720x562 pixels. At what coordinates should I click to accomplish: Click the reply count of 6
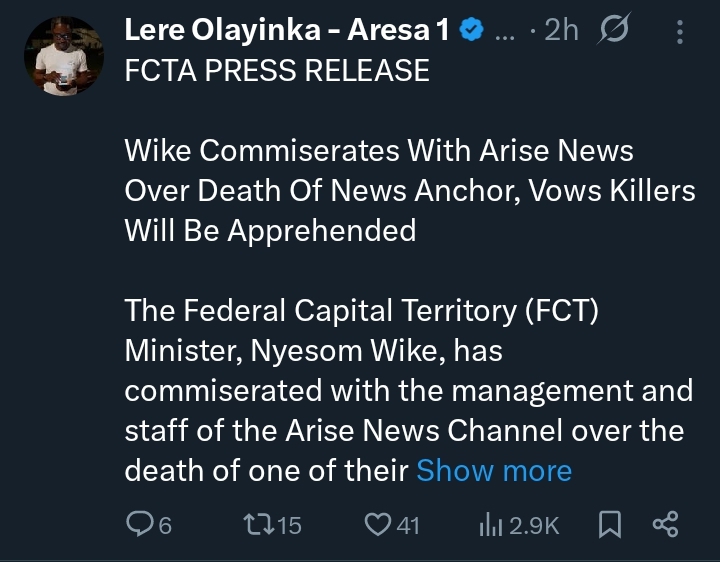(x=165, y=525)
